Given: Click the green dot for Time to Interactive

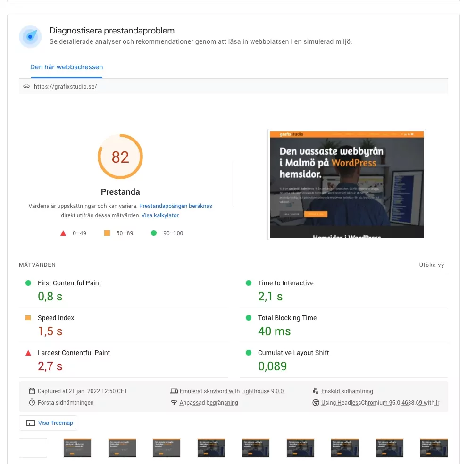Looking at the screenshot, I should [249, 283].
